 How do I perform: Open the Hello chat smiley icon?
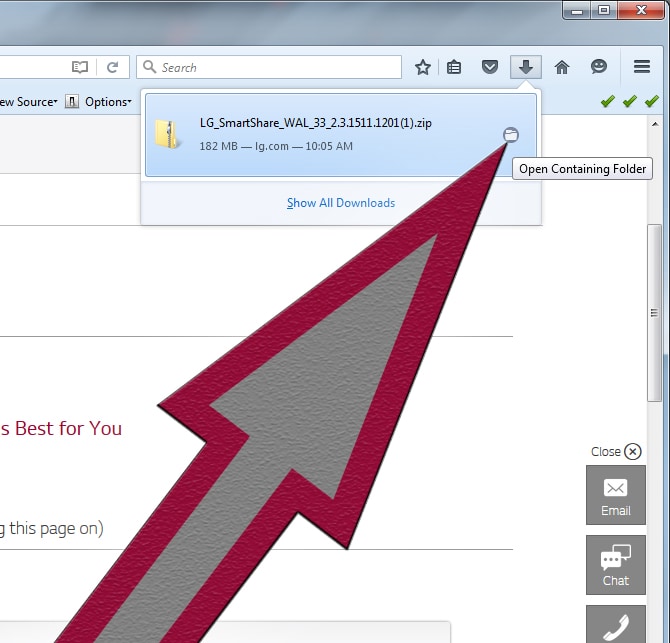click(x=599, y=67)
